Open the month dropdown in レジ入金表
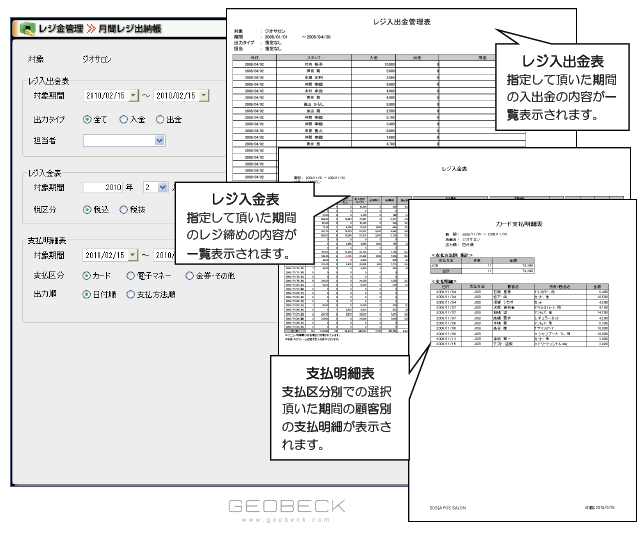644x533 pixels. (x=162, y=186)
